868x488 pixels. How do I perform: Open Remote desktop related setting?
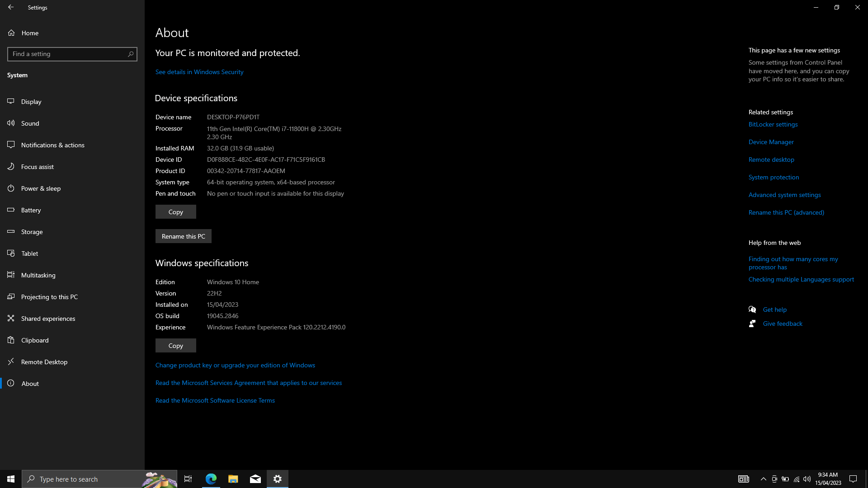[771, 160]
